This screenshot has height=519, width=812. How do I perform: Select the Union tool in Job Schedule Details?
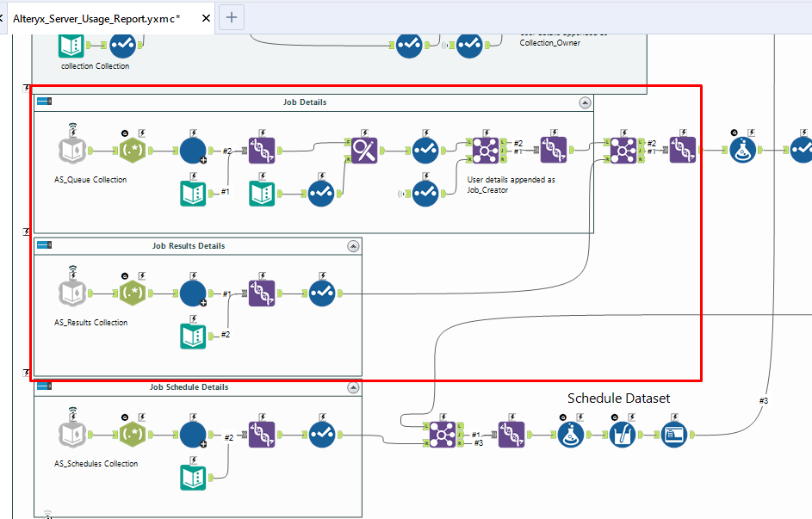pyautogui.click(x=262, y=434)
